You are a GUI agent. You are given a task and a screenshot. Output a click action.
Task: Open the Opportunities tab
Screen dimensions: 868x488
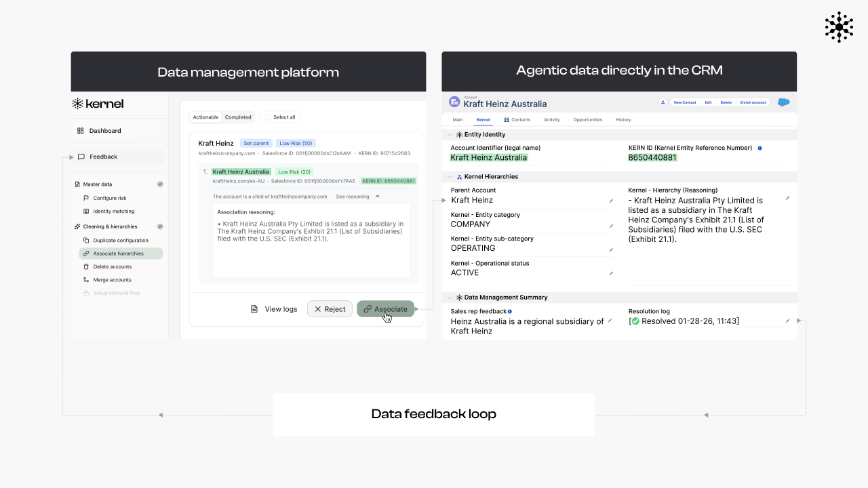point(588,120)
